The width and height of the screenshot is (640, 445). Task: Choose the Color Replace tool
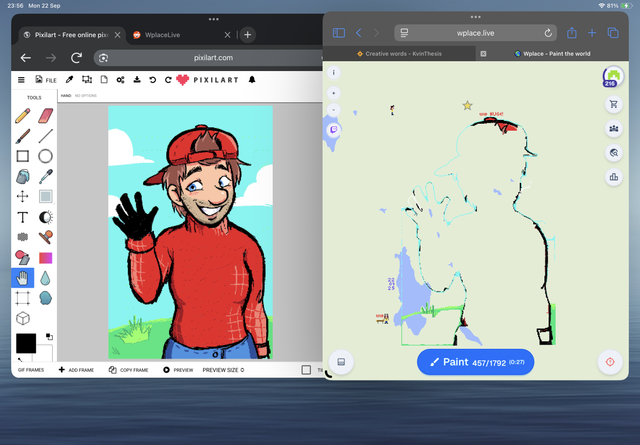coord(22,258)
